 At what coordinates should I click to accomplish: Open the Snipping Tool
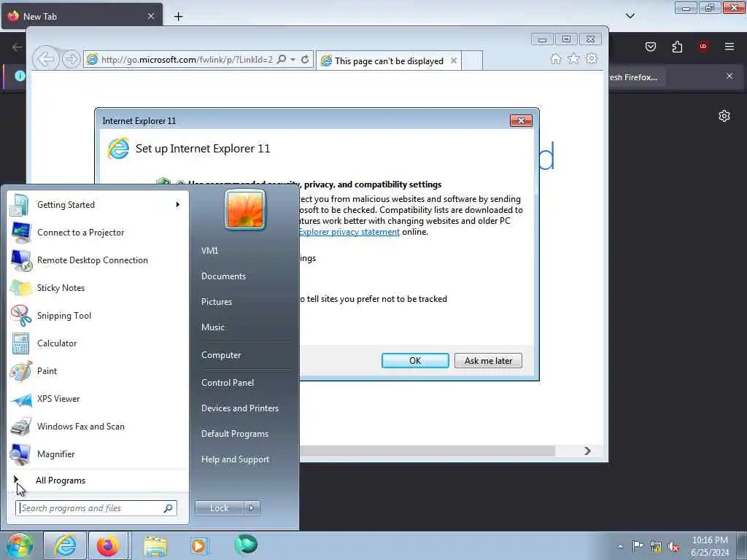point(98,315)
